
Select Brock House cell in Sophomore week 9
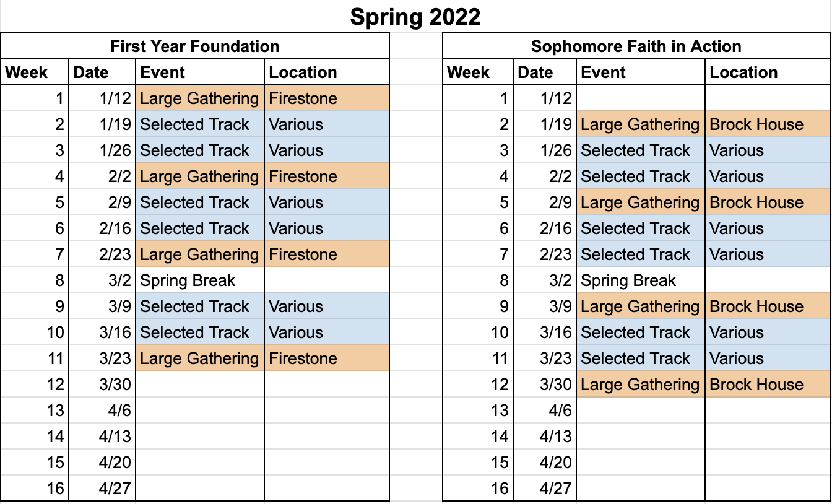766,306
